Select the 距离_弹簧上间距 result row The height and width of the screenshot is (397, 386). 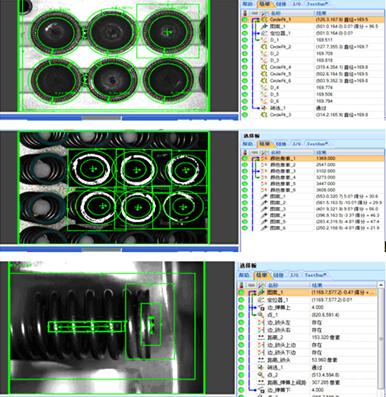(311, 382)
